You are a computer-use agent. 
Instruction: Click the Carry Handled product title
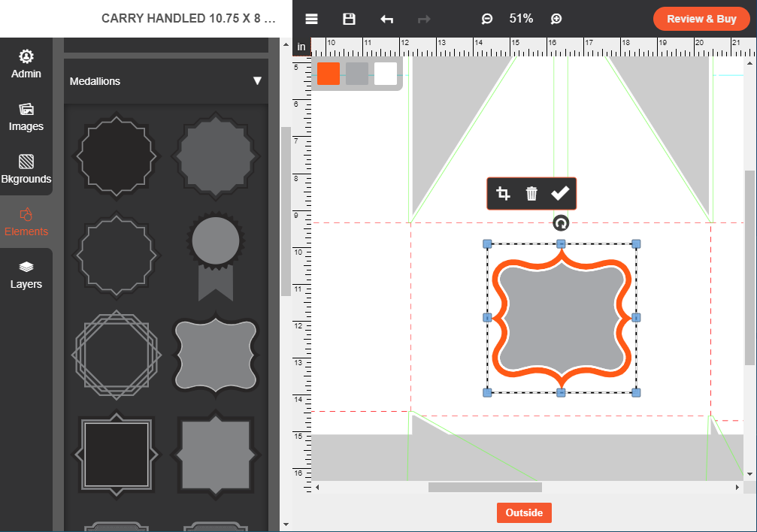[189, 19]
